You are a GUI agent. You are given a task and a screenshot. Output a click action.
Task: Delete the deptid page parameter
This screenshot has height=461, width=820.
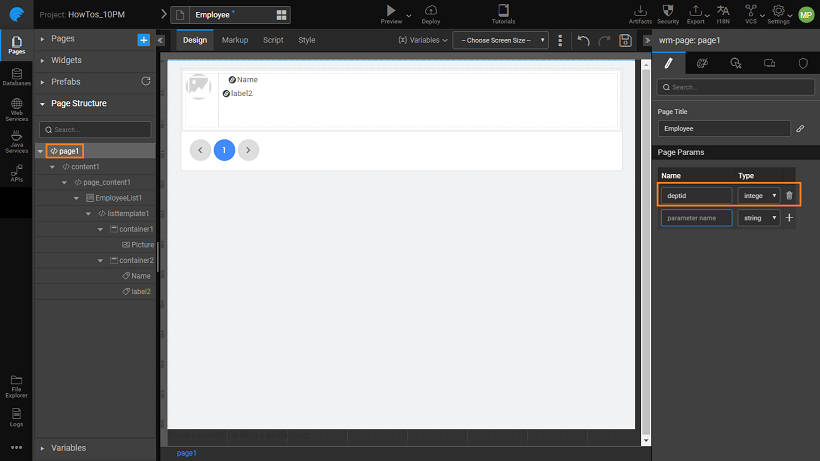click(x=789, y=196)
